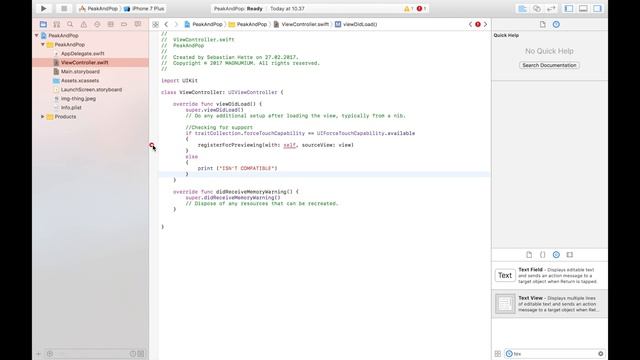Image resolution: width=640 pixels, height=360 pixels.
Task: Switch to the Version editor
Action: 551,9
